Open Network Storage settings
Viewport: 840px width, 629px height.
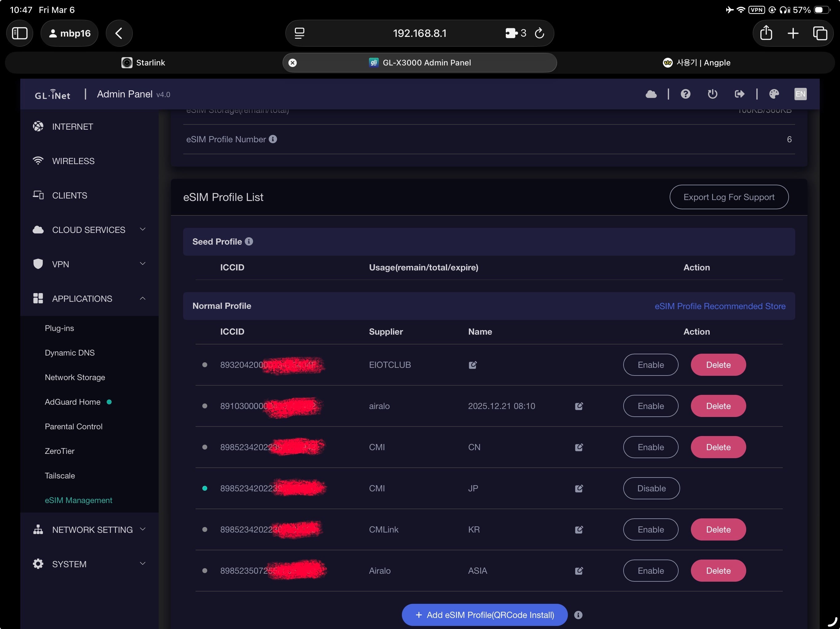click(75, 377)
